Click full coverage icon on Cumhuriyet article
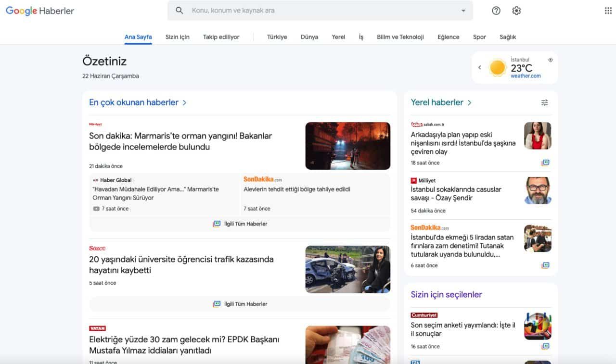The height and width of the screenshot is (364, 616). click(x=545, y=347)
